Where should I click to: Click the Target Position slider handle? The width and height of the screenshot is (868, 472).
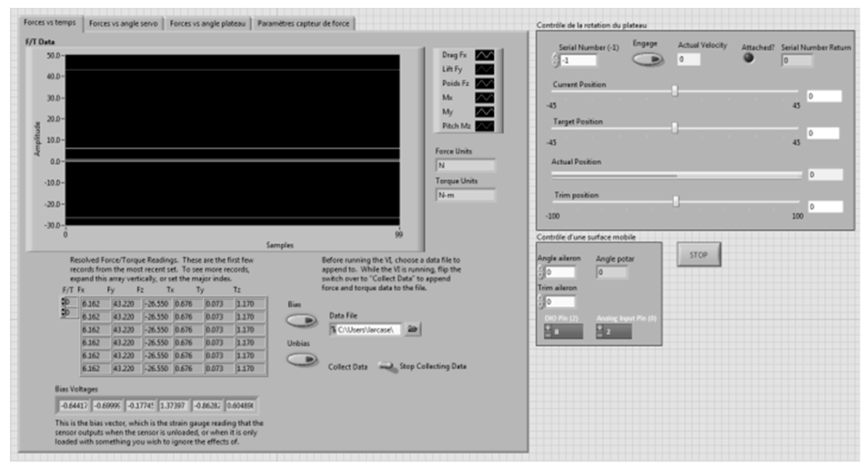[674, 128]
